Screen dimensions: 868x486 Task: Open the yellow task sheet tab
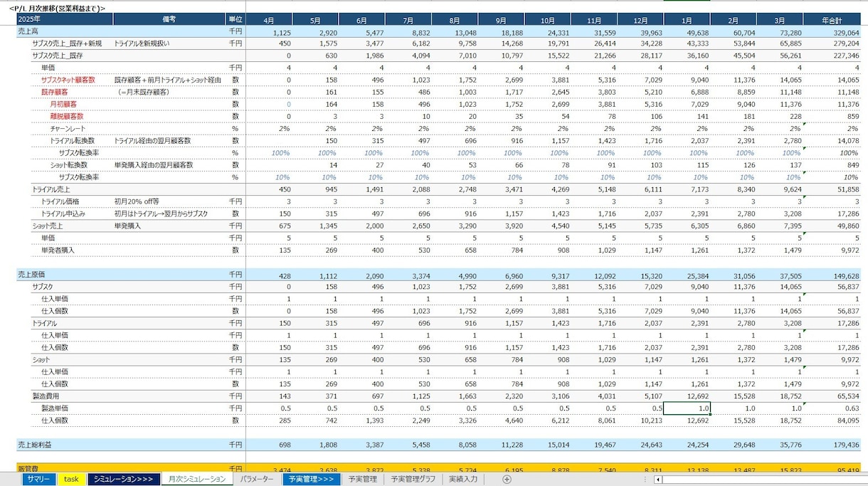[71, 480]
